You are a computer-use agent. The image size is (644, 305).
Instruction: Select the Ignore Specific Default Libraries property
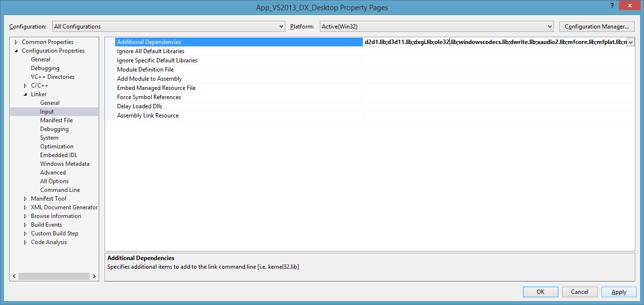click(239, 60)
